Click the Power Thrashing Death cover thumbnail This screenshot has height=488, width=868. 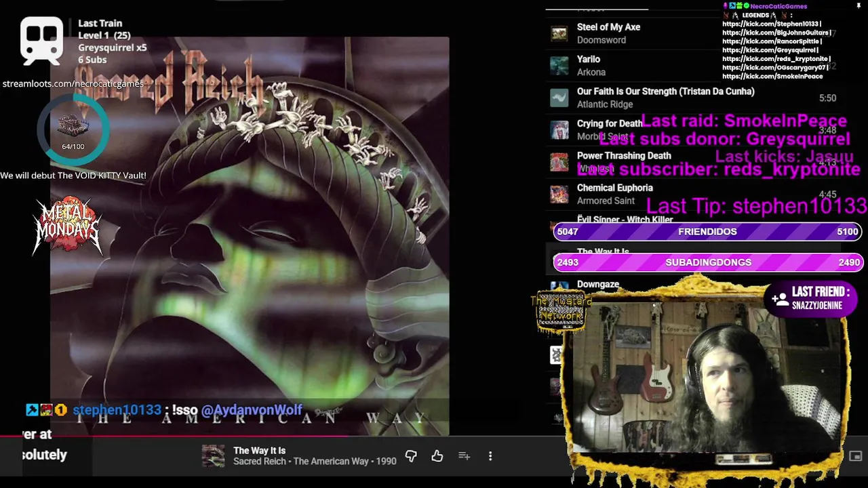point(559,162)
